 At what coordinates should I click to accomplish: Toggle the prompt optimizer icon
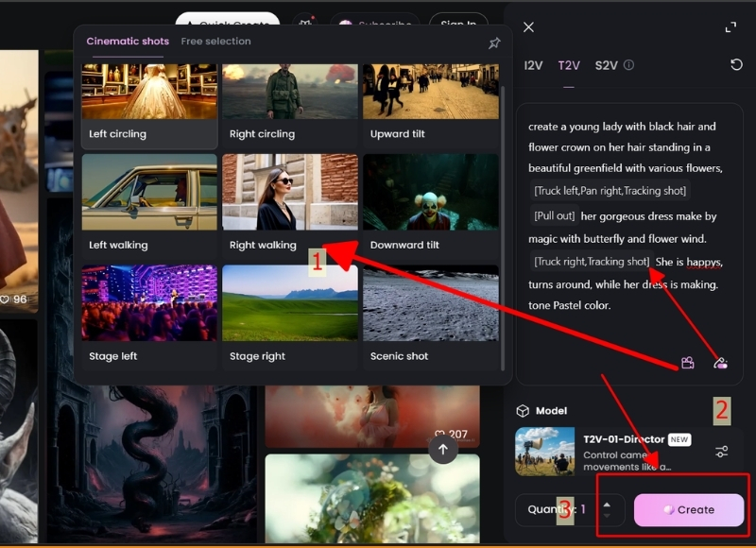pyautogui.click(x=720, y=363)
